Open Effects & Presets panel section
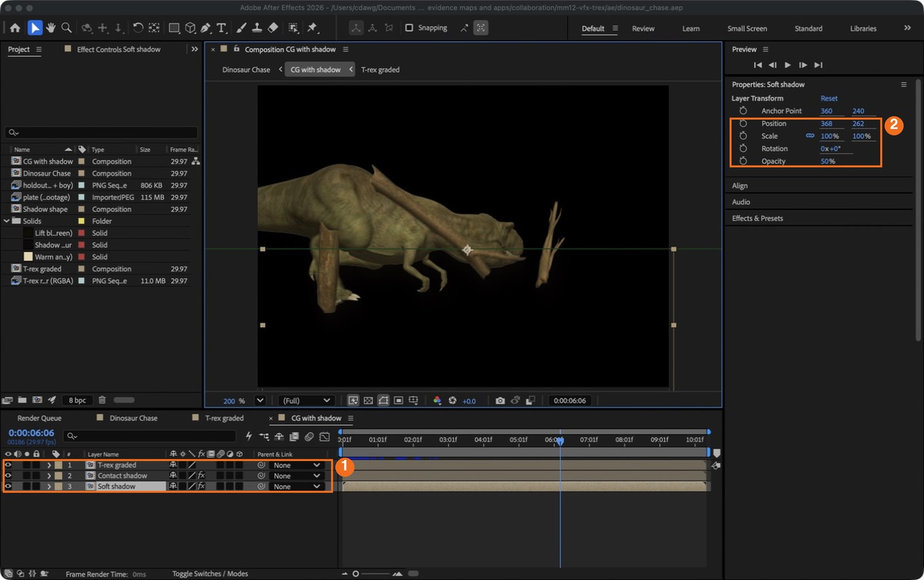Screen dimensions: 924x580 [757, 218]
